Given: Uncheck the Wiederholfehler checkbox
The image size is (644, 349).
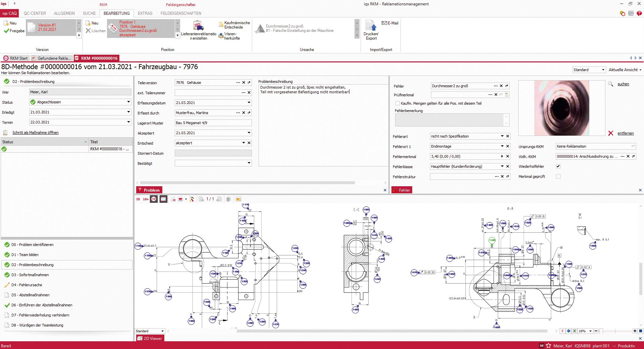Looking at the screenshot, I should point(558,166).
